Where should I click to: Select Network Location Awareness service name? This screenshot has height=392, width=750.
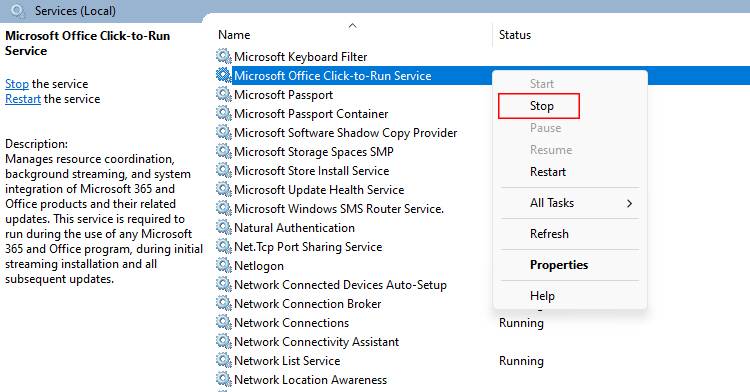310,380
